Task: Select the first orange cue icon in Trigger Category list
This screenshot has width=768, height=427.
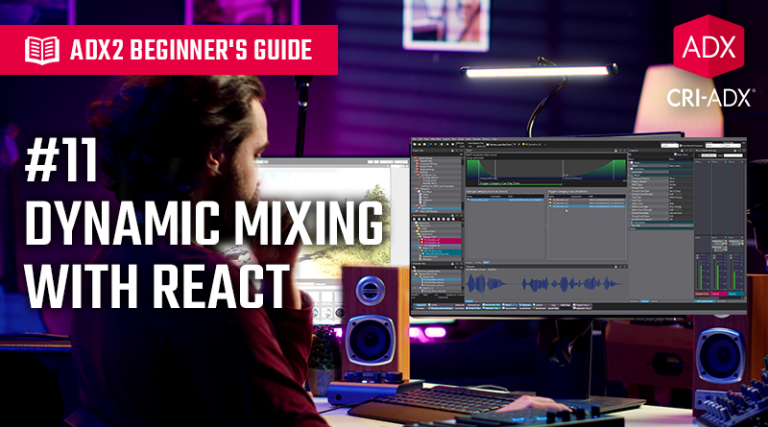Action: [552, 202]
